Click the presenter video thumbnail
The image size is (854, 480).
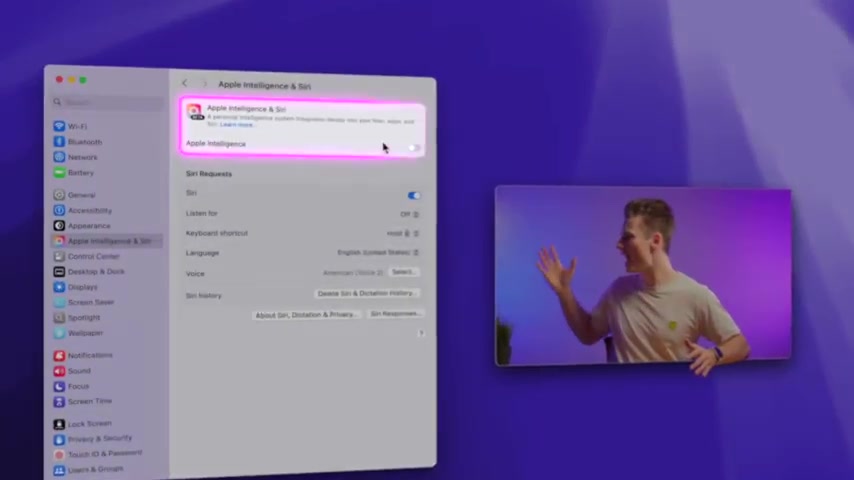click(x=643, y=276)
